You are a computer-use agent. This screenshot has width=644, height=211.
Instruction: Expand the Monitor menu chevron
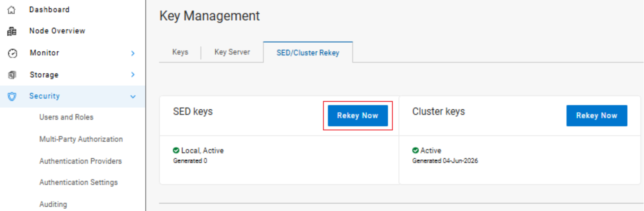pyautogui.click(x=133, y=53)
